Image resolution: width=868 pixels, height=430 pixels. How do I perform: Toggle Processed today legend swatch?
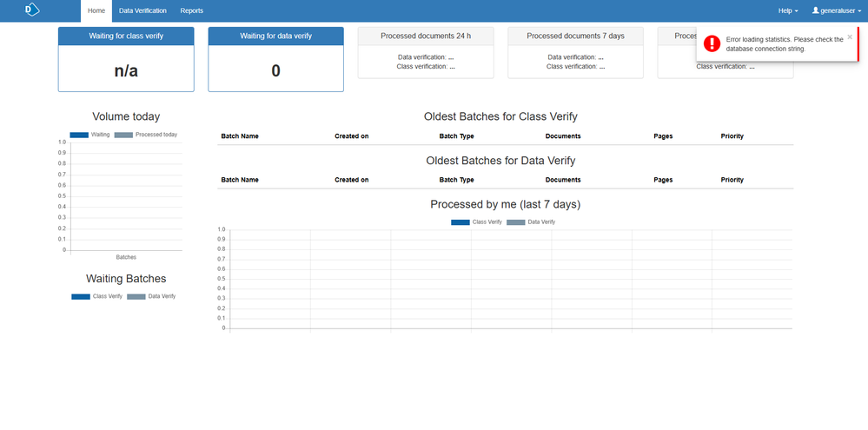point(123,135)
